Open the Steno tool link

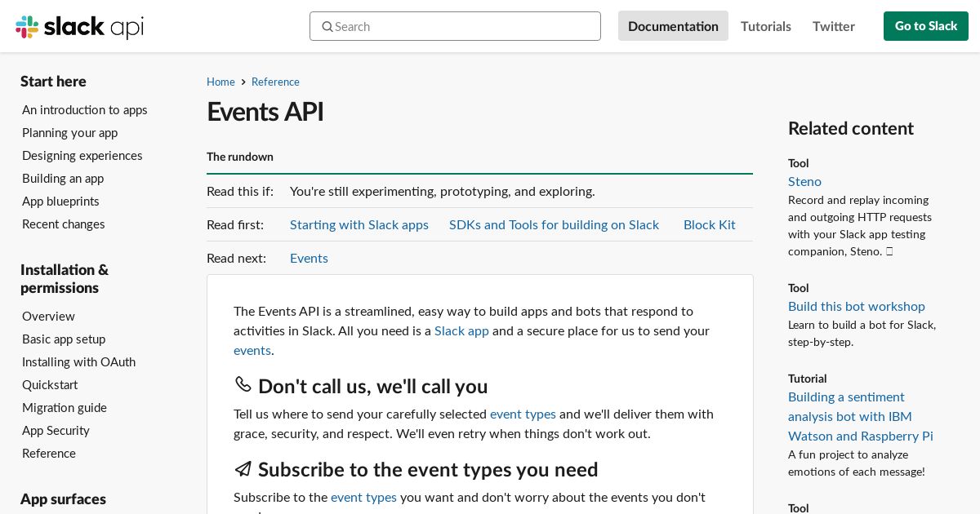pyautogui.click(x=804, y=181)
